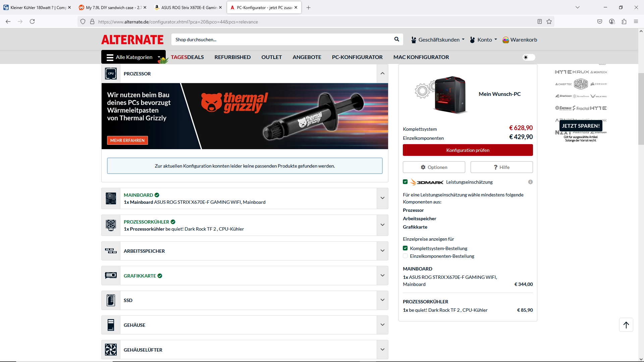The height and width of the screenshot is (362, 644).
Task: Switch to the ASUS ROG Strix browser tab
Action: [189, 7]
